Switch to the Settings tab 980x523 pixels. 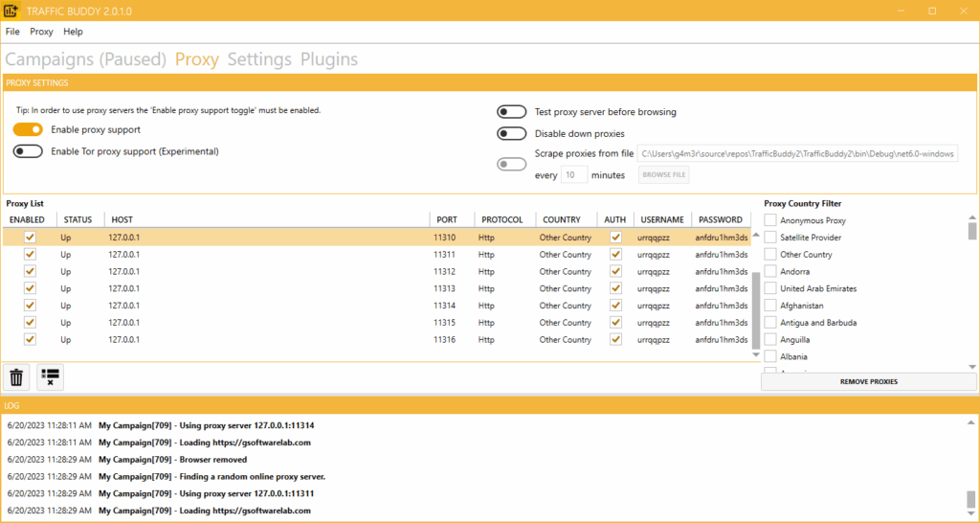tap(259, 59)
